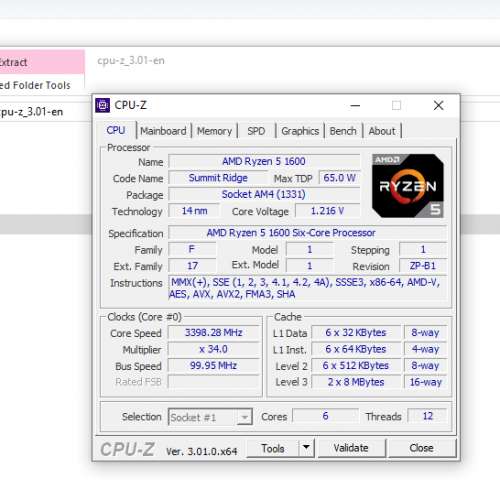
Task: Open the Mainboard tab
Action: 163,131
